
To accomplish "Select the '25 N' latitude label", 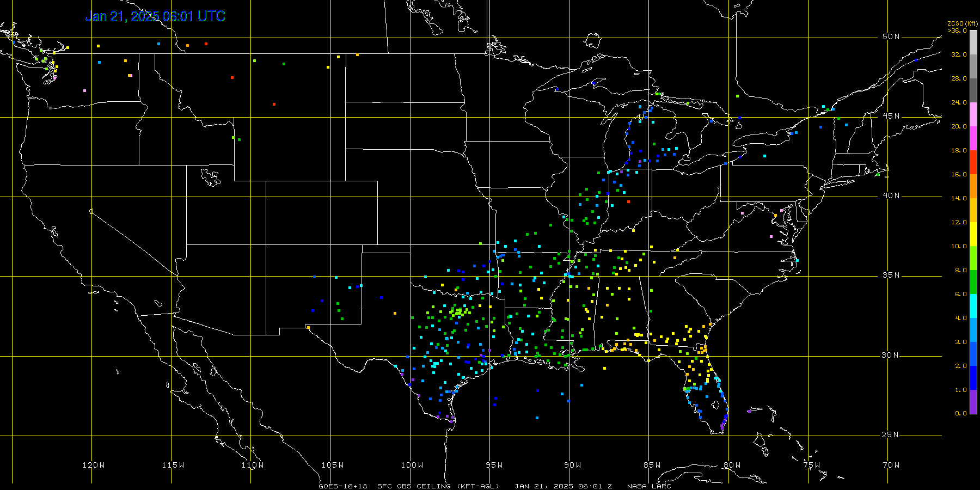I will coord(891,434).
